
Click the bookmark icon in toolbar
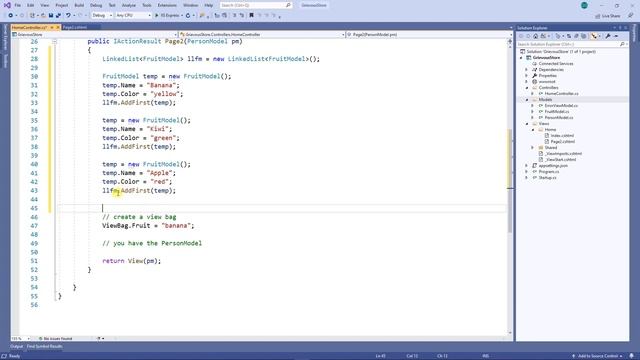(251, 16)
